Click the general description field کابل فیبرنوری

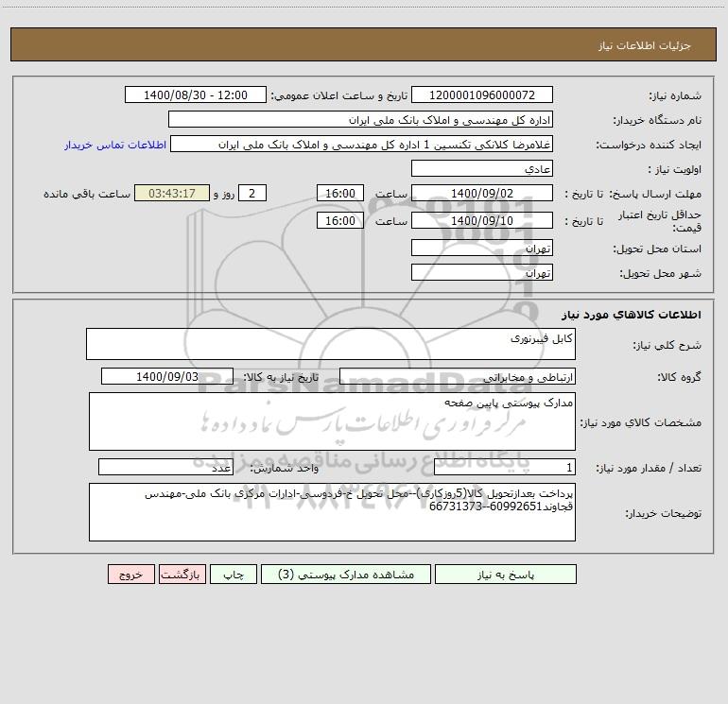pyautogui.click(x=331, y=344)
